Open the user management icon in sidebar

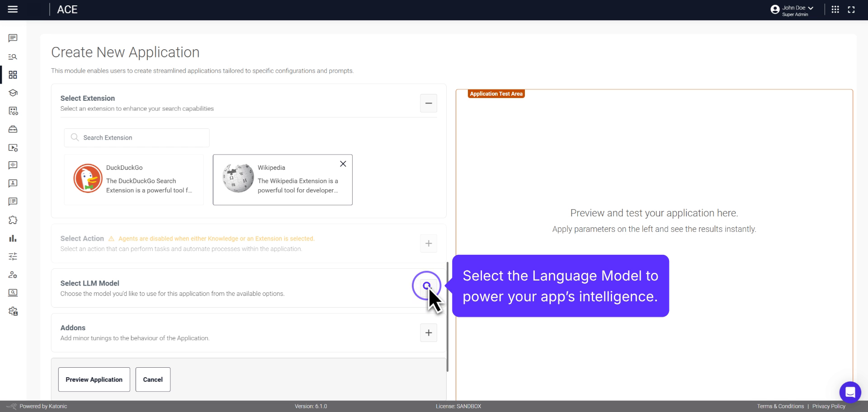click(x=13, y=275)
